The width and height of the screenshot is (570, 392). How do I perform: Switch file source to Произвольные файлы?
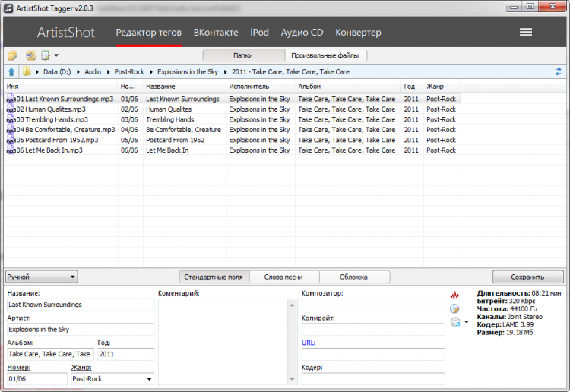(x=325, y=55)
